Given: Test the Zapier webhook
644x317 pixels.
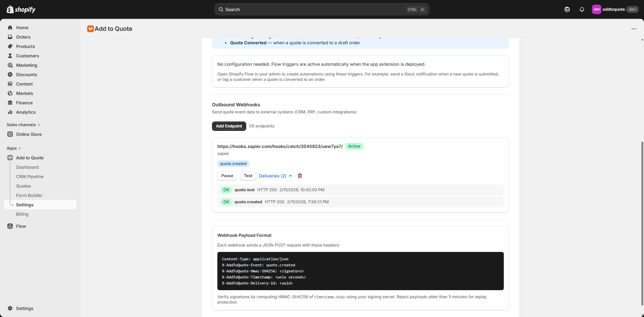Looking at the screenshot, I should (248, 176).
